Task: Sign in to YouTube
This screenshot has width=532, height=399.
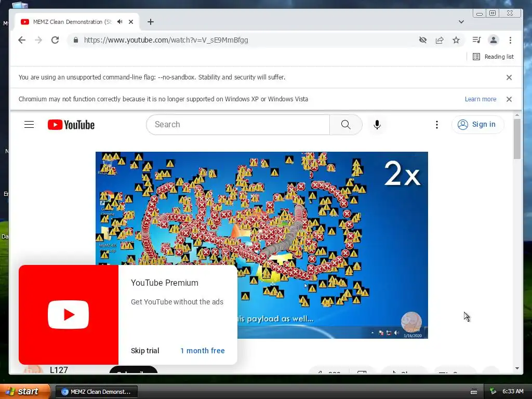Action: pos(477,125)
